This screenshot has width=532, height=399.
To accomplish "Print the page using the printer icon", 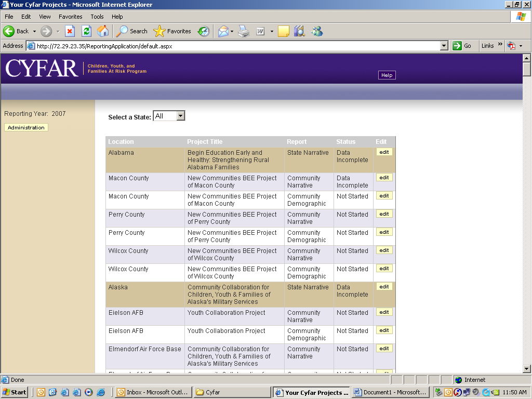I will click(244, 31).
